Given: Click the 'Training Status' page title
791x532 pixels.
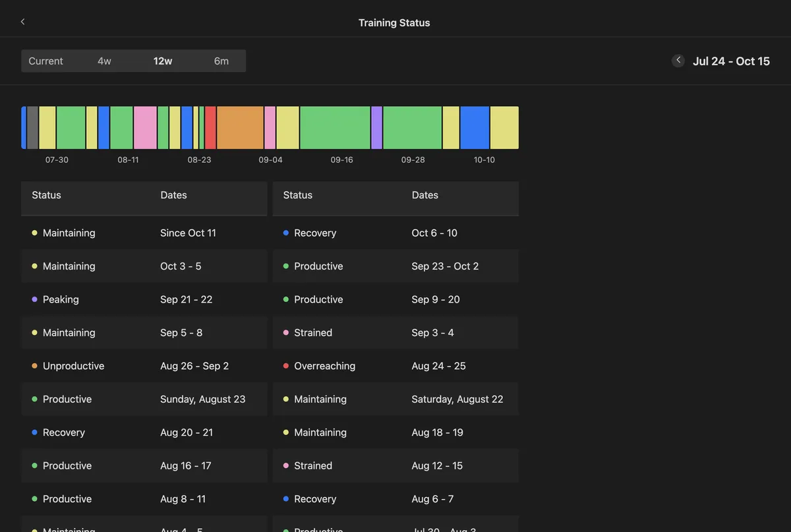Looking at the screenshot, I should [x=394, y=22].
